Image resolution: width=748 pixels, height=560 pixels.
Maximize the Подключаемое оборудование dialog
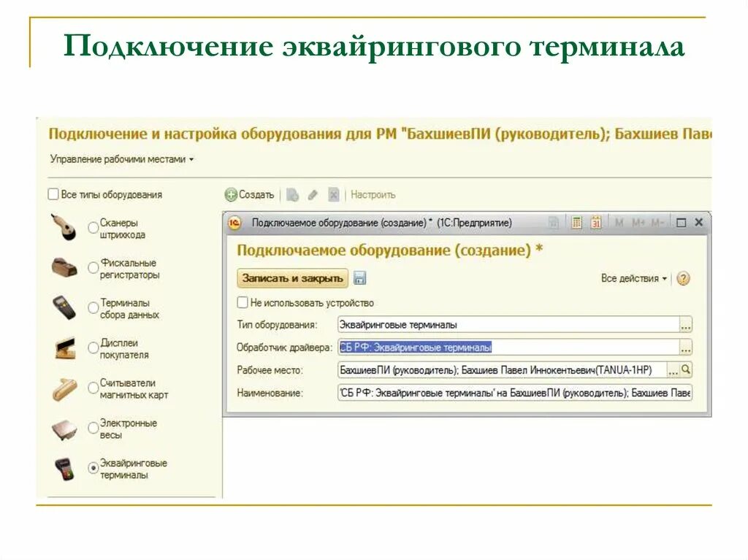tap(682, 222)
